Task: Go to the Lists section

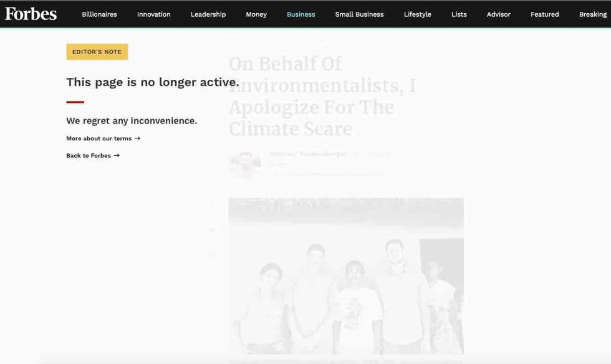Action: pyautogui.click(x=459, y=14)
